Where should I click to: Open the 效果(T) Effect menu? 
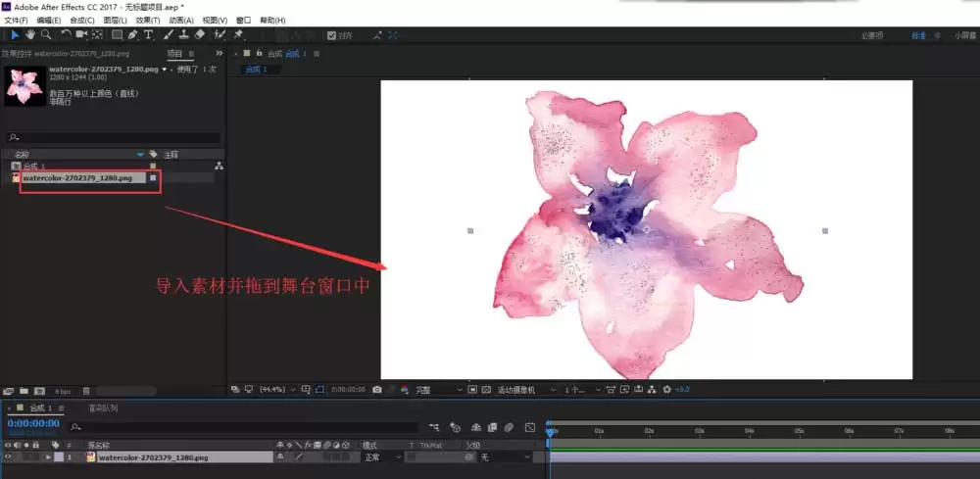pos(148,21)
